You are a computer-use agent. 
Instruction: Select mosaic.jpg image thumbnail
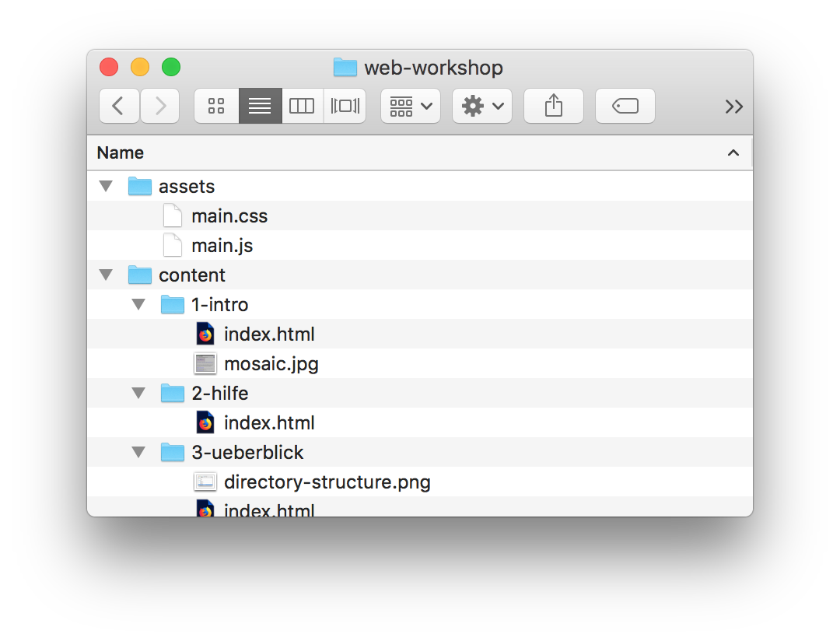click(205, 364)
